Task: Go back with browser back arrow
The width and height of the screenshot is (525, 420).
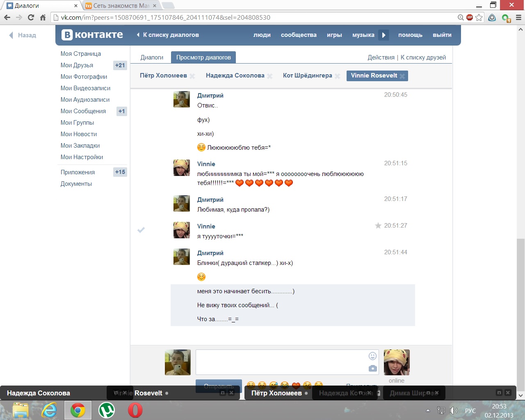Action: tap(7, 18)
